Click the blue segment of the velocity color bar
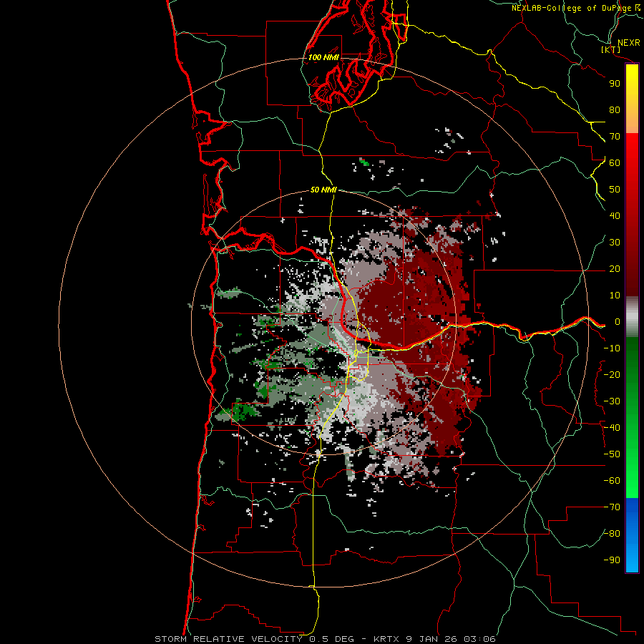 coord(632,535)
